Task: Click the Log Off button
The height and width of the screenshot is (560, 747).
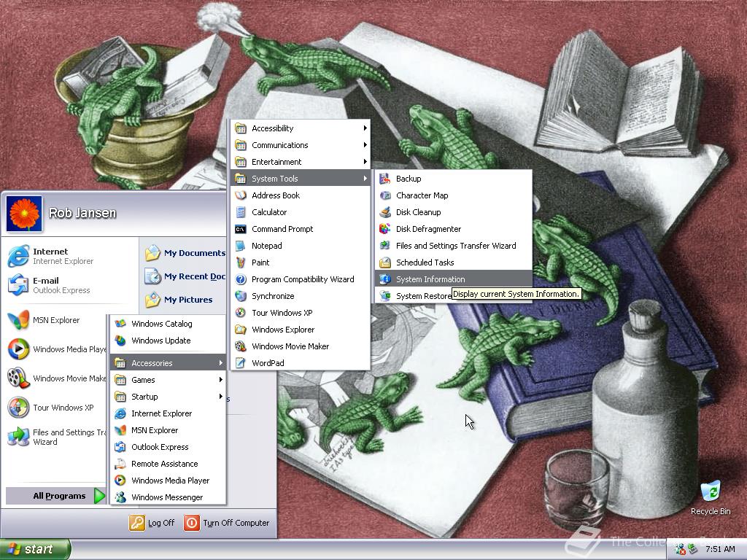Action: [x=152, y=522]
